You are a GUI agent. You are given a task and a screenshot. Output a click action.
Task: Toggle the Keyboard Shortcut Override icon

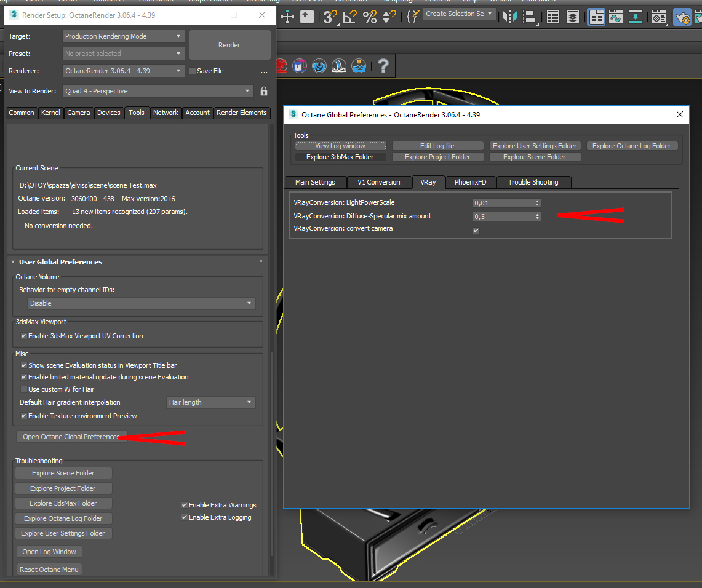[306, 17]
